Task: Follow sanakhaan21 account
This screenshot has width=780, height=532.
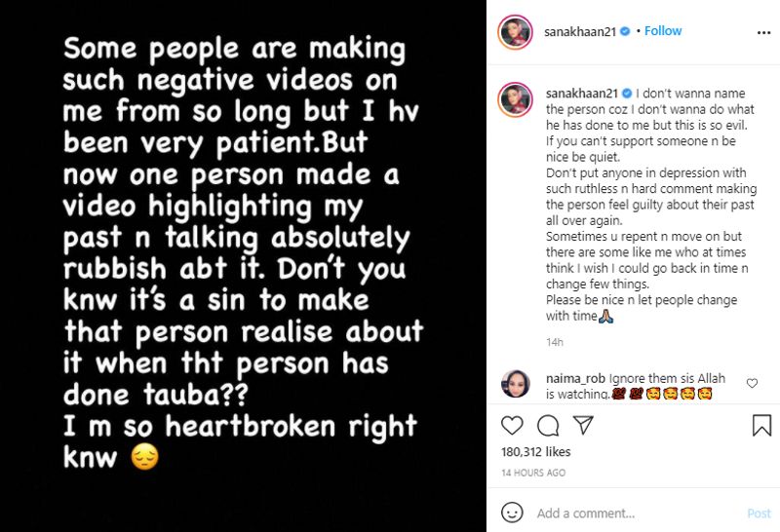Action: coord(663,31)
